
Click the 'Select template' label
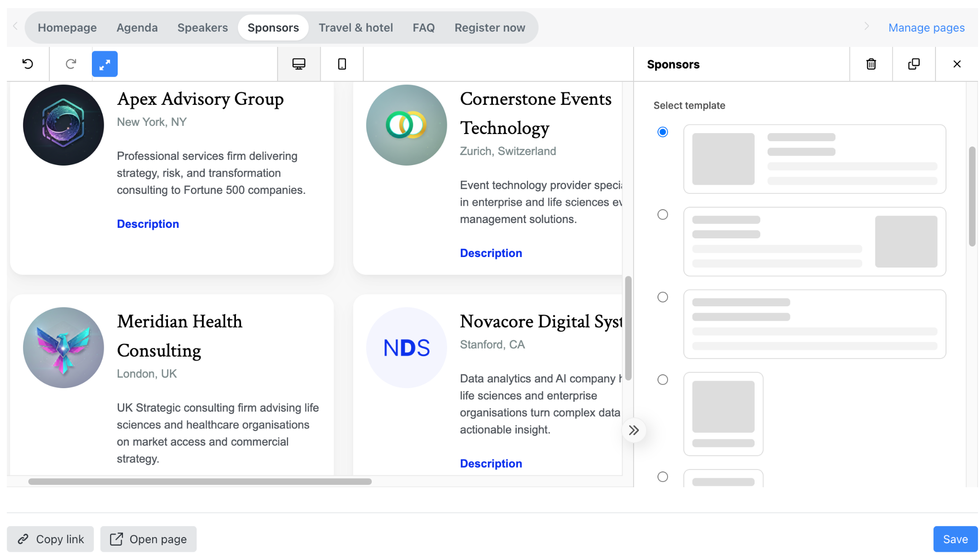click(x=689, y=105)
